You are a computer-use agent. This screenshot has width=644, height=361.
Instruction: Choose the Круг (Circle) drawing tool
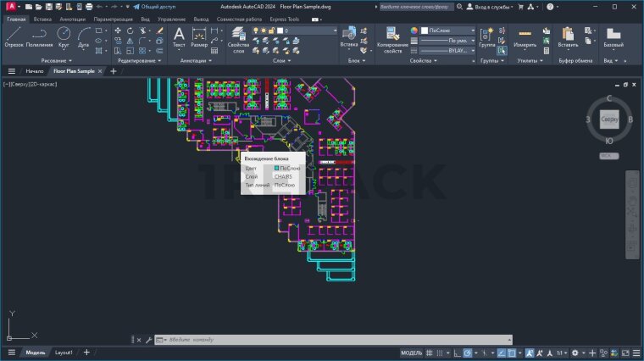pyautogui.click(x=64, y=37)
